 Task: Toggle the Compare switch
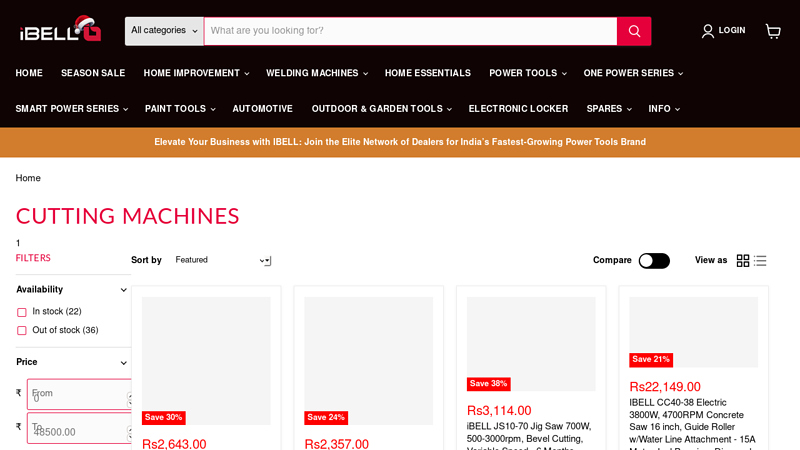click(x=654, y=261)
